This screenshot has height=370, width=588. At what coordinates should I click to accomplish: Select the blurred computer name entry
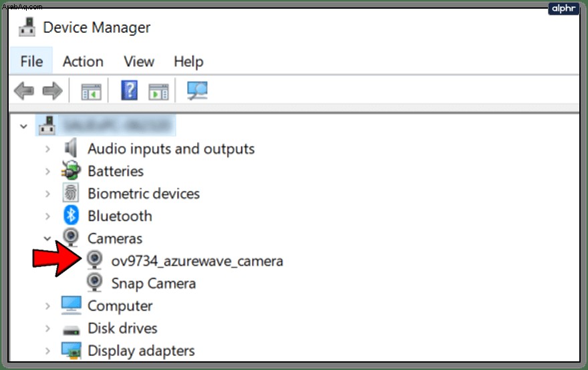[x=118, y=126]
